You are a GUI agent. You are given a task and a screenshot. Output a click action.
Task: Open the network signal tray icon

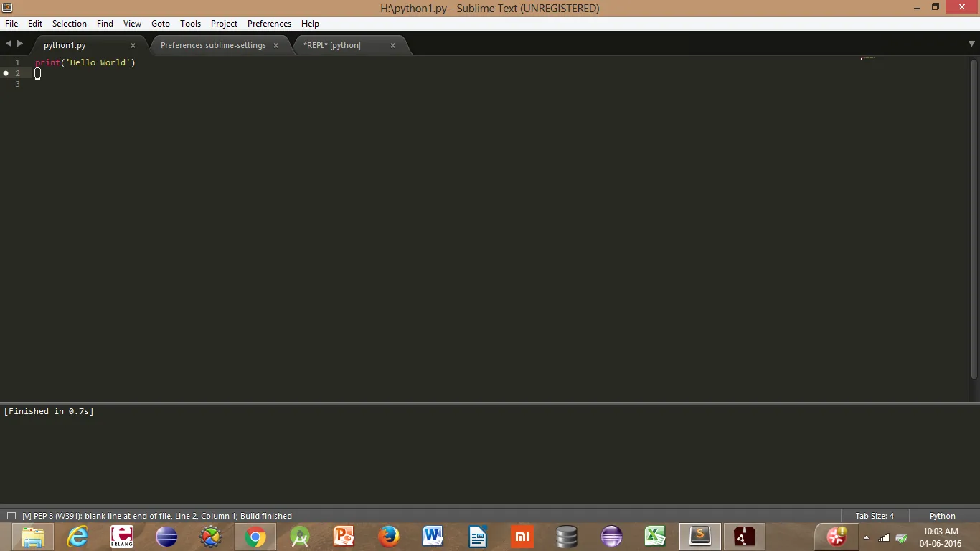click(884, 537)
